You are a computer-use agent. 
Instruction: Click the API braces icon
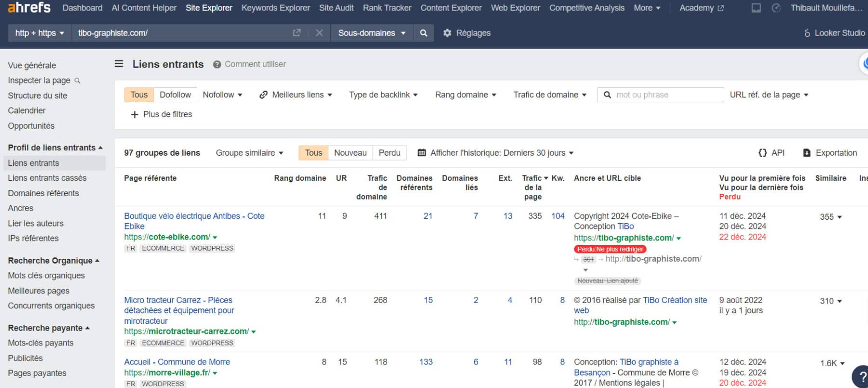762,153
